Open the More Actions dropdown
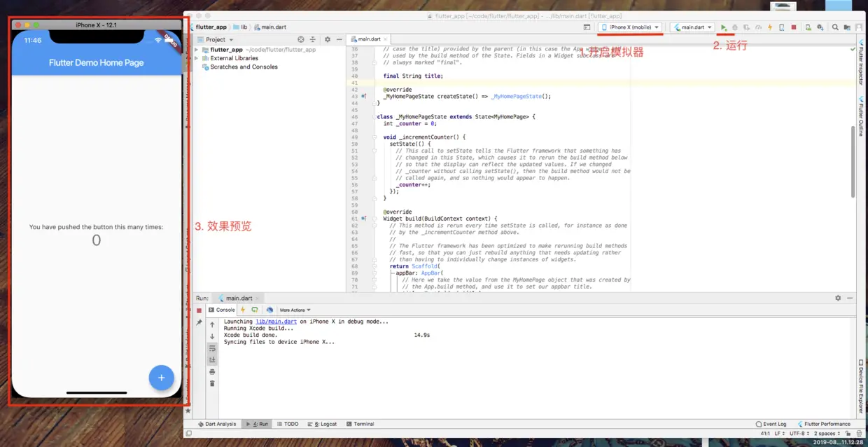The height and width of the screenshot is (447, 868). (295, 310)
